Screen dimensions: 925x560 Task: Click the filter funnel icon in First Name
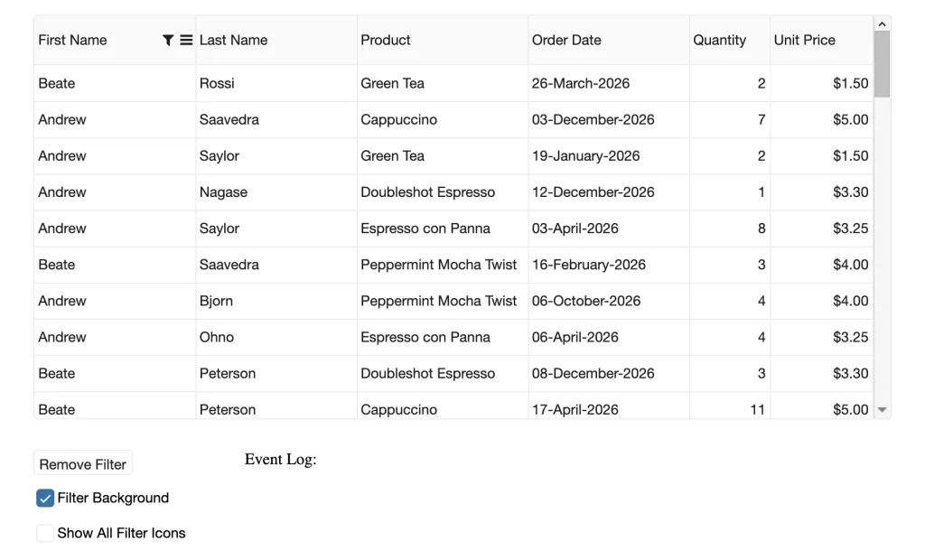click(168, 40)
